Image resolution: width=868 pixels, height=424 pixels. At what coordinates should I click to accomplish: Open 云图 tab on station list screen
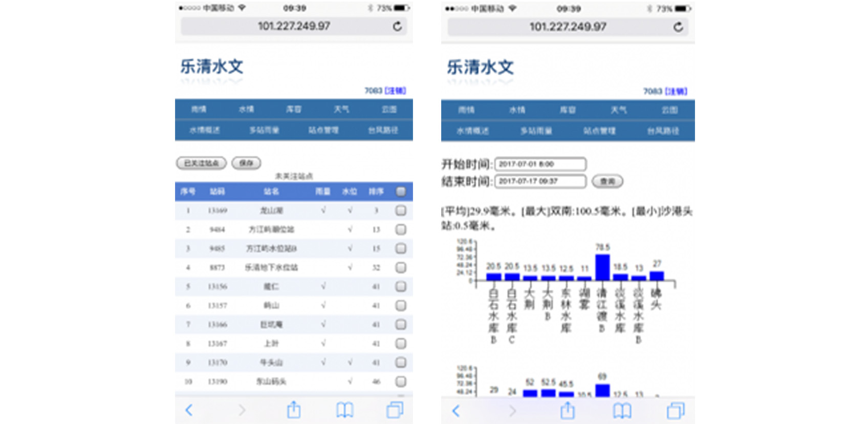[389, 109]
